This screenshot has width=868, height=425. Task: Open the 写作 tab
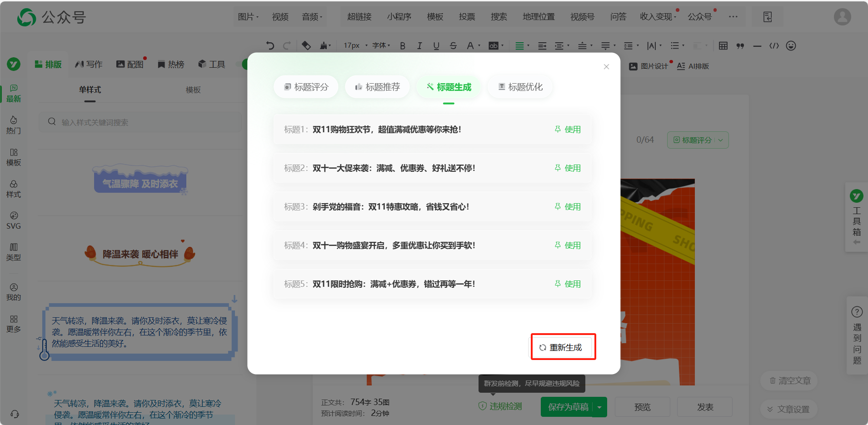pyautogui.click(x=89, y=65)
